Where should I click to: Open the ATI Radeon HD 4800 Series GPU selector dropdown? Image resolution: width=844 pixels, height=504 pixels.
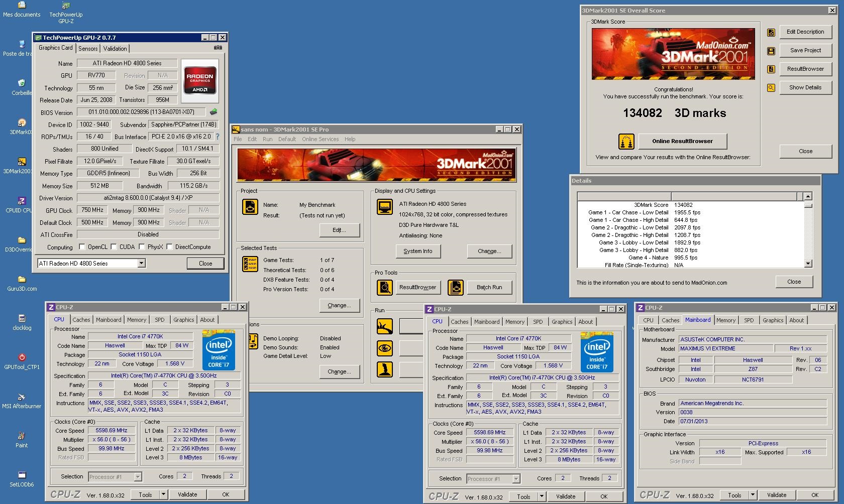point(141,263)
